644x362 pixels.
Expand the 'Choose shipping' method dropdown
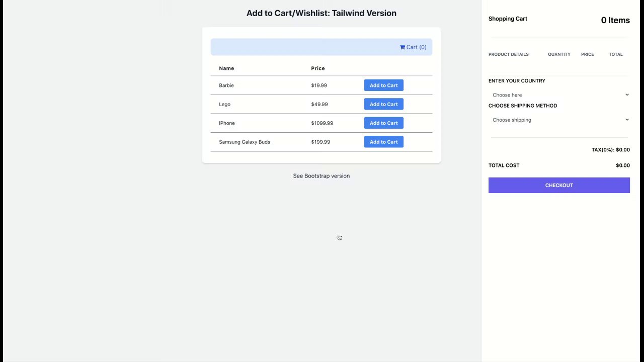click(x=558, y=120)
